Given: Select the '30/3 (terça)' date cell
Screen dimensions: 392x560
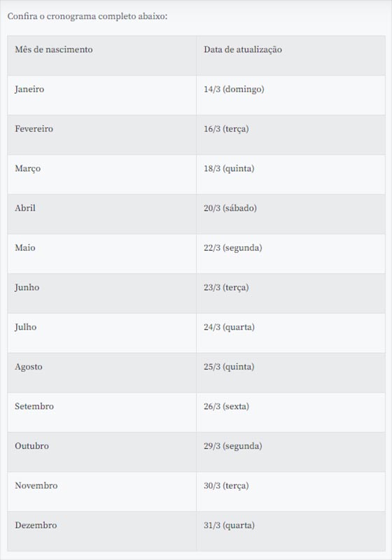Looking at the screenshot, I should (x=290, y=491).
